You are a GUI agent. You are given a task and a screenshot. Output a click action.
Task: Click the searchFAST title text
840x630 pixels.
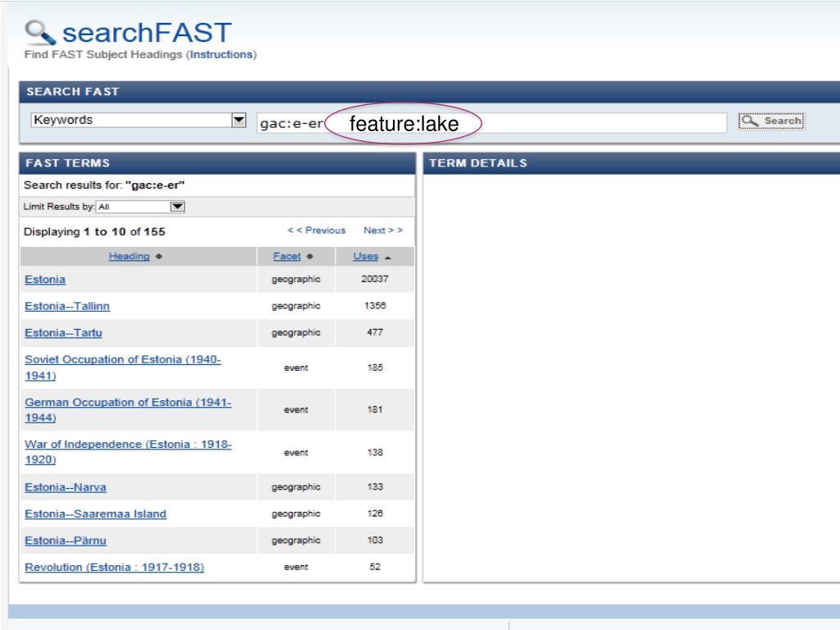(147, 33)
